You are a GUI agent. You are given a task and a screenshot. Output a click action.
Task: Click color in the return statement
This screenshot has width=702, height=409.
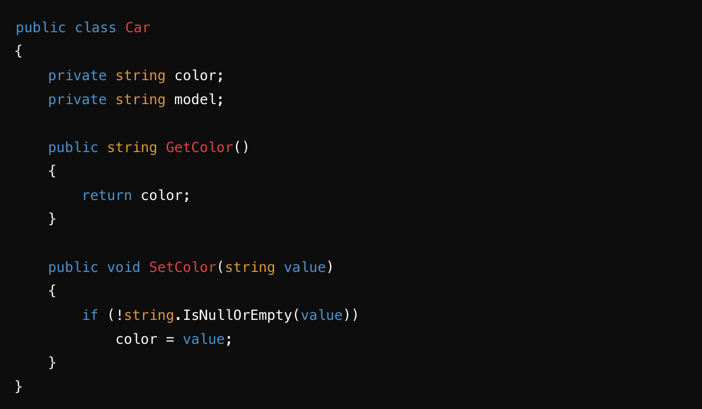pos(162,195)
